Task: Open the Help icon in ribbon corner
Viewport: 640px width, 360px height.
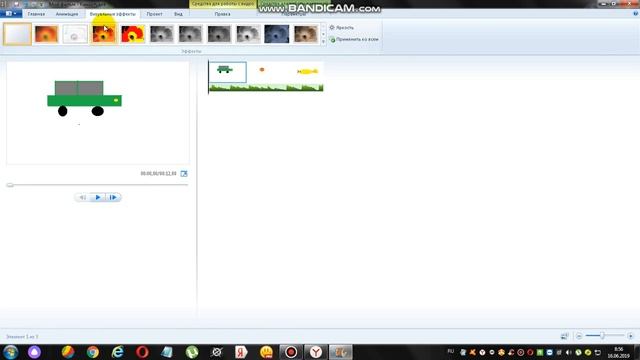Action: coord(636,13)
